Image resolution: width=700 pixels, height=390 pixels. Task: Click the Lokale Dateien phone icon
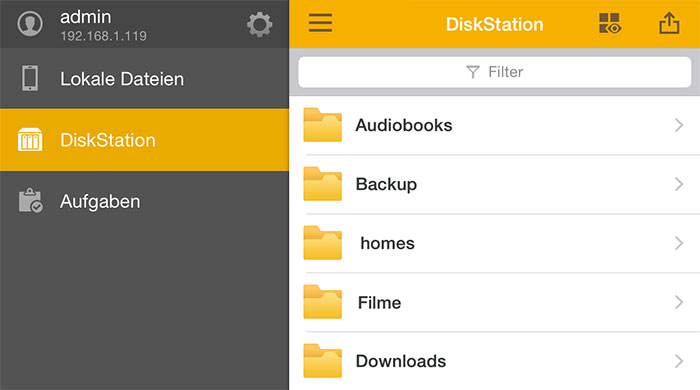pos(30,78)
